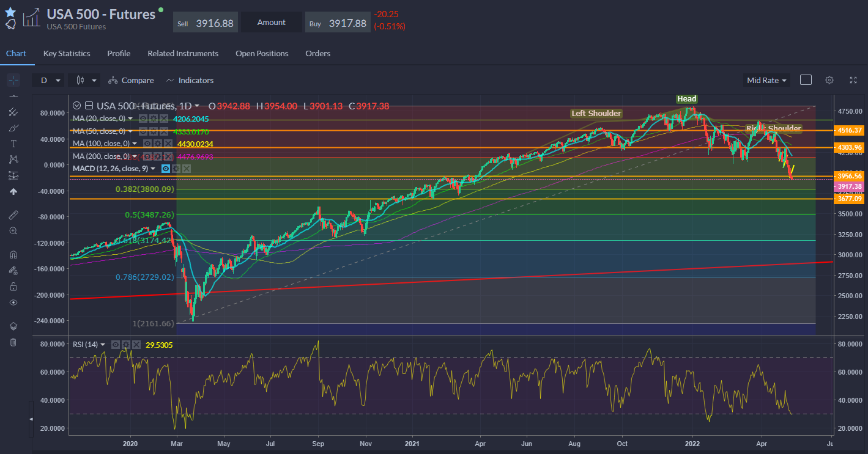
Task: Click the pencil with lock drawing mode icon
Action: [13, 271]
